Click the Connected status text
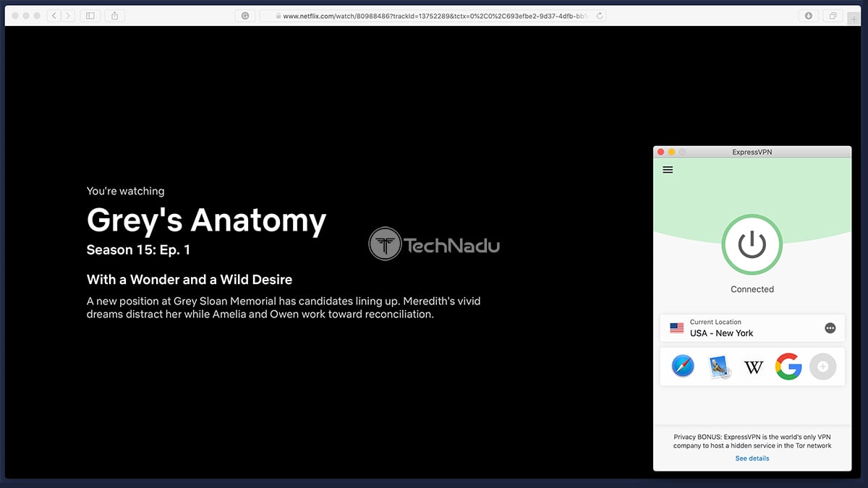The width and height of the screenshot is (868, 488). tap(752, 289)
